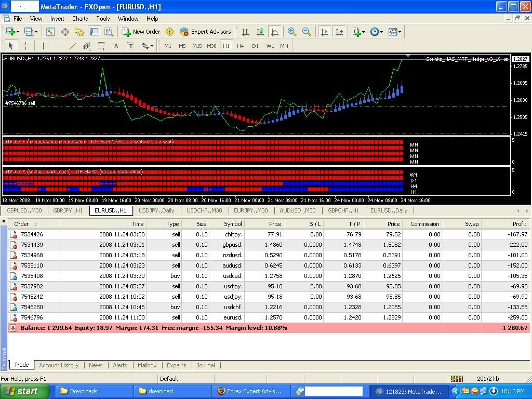Close the Terminal panel with its x
This screenshot has width=532, height=399.
coord(4,221)
